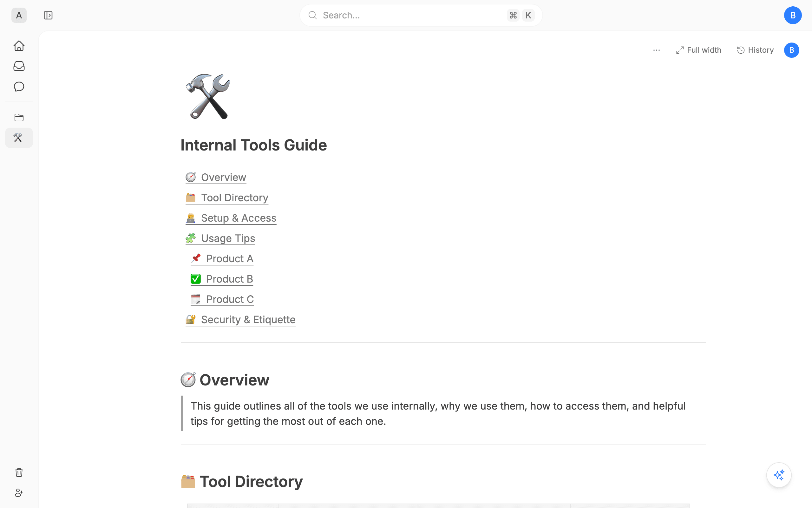Open the top-right user avatar B
The width and height of the screenshot is (812, 508).
[x=793, y=15]
